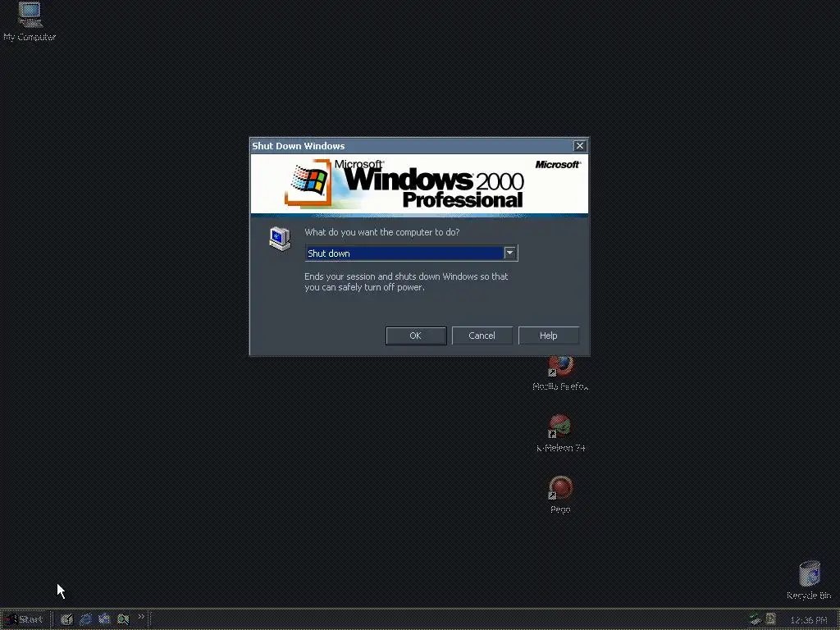The height and width of the screenshot is (630, 840).
Task: Expand the shutdown action dropdown arrow
Action: pos(510,253)
